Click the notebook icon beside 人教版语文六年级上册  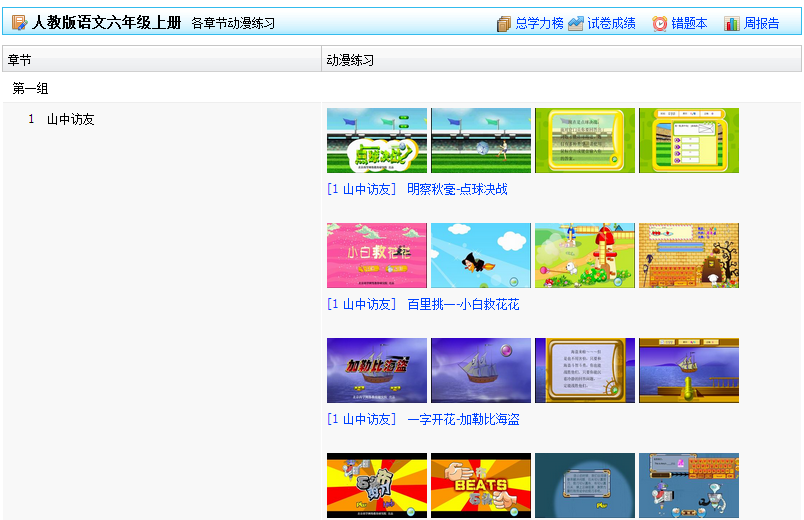click(x=19, y=23)
